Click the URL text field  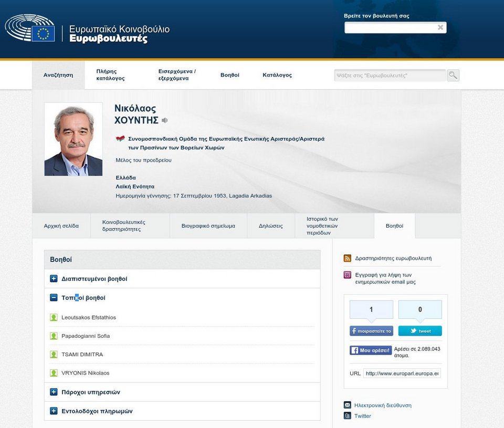(402, 373)
